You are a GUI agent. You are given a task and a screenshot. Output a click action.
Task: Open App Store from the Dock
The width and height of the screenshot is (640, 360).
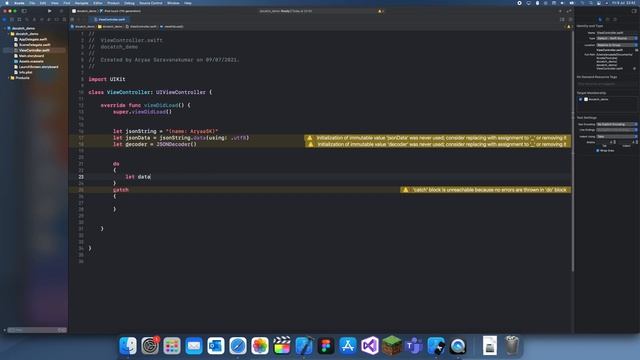pos(348,346)
